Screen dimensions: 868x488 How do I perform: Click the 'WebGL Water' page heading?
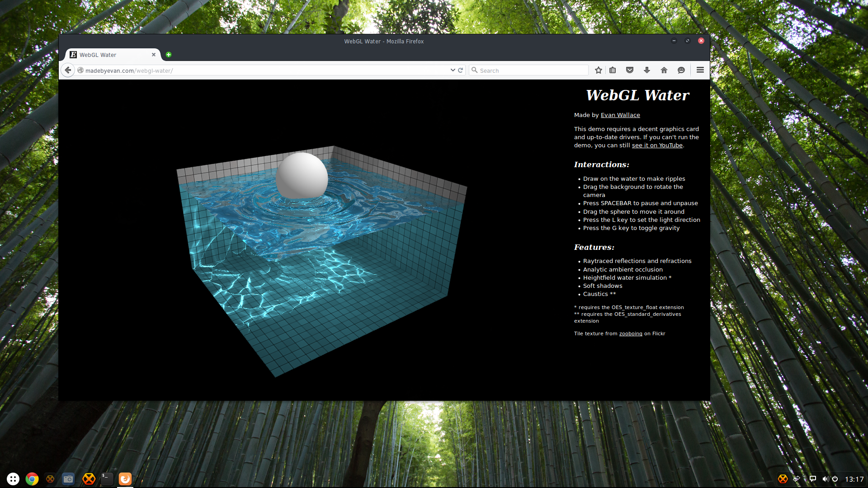click(637, 95)
